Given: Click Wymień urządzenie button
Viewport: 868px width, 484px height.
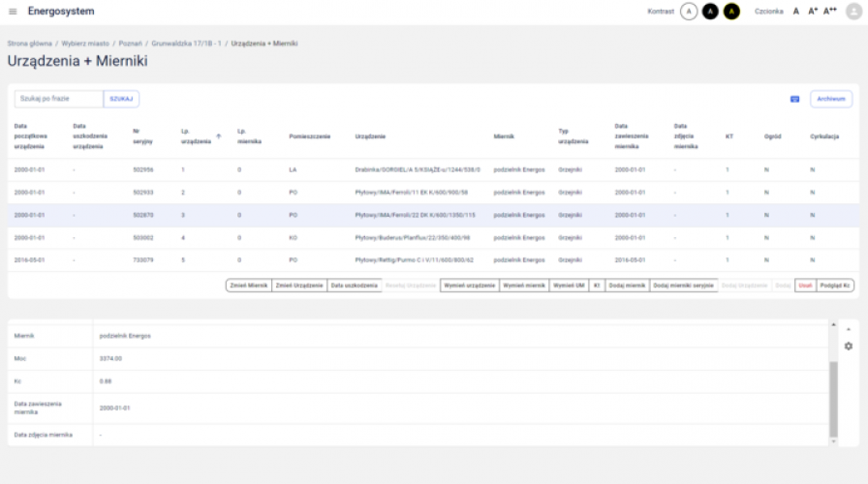Looking at the screenshot, I should tap(470, 286).
